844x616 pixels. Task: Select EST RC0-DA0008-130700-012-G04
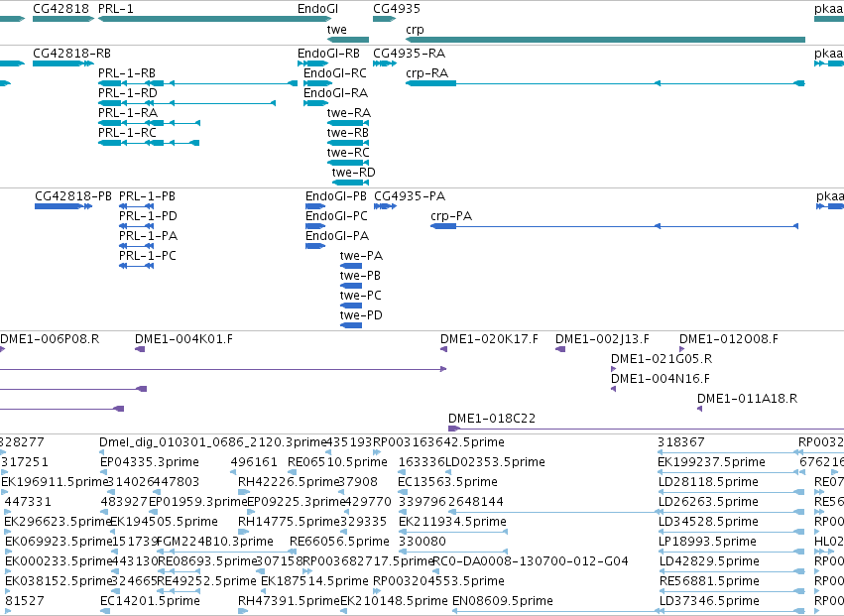point(531,562)
